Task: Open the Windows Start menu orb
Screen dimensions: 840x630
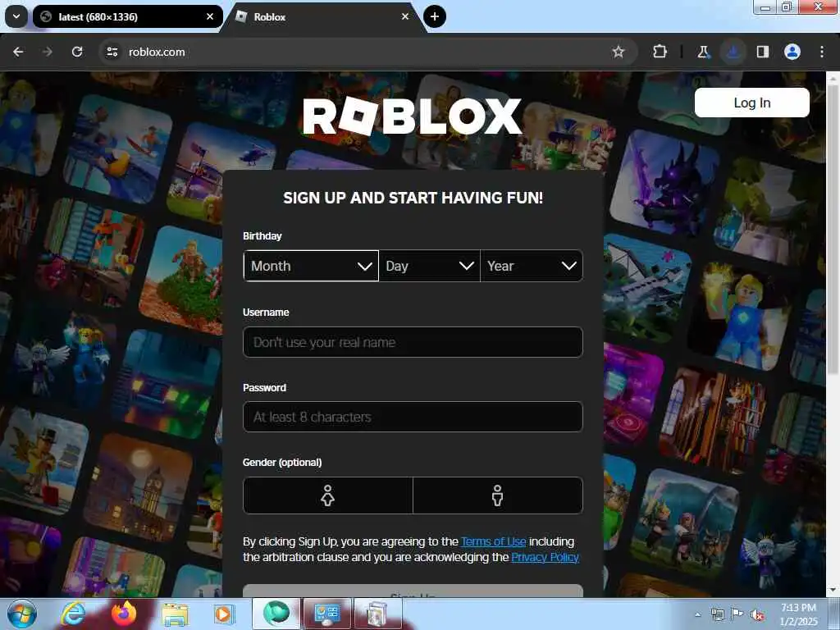Action: pyautogui.click(x=22, y=614)
